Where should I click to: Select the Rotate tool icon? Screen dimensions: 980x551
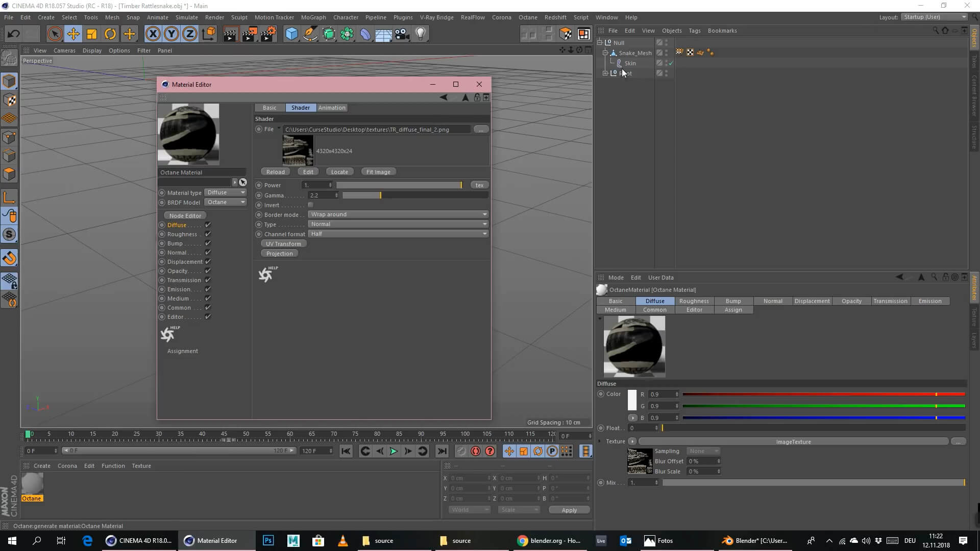(110, 34)
